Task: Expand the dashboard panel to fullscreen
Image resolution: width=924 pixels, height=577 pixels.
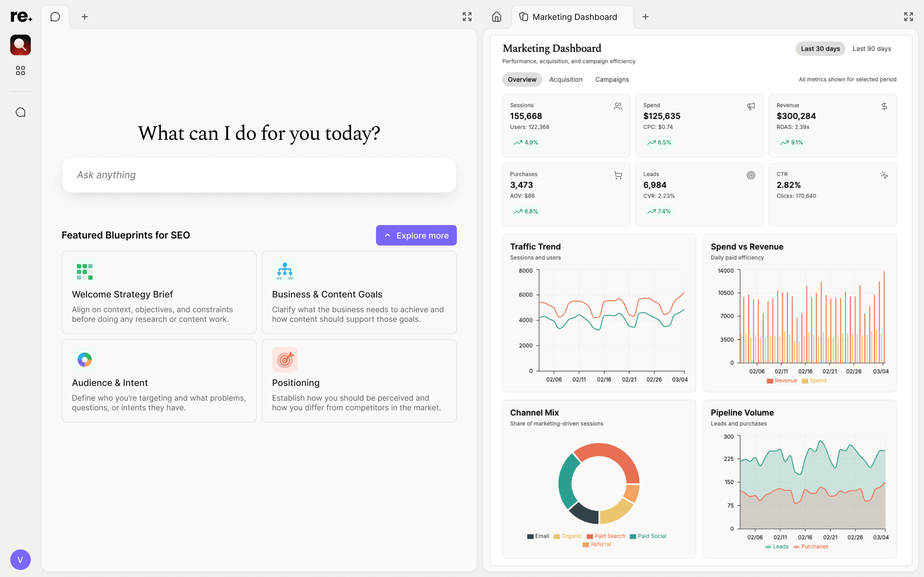Action: [908, 17]
